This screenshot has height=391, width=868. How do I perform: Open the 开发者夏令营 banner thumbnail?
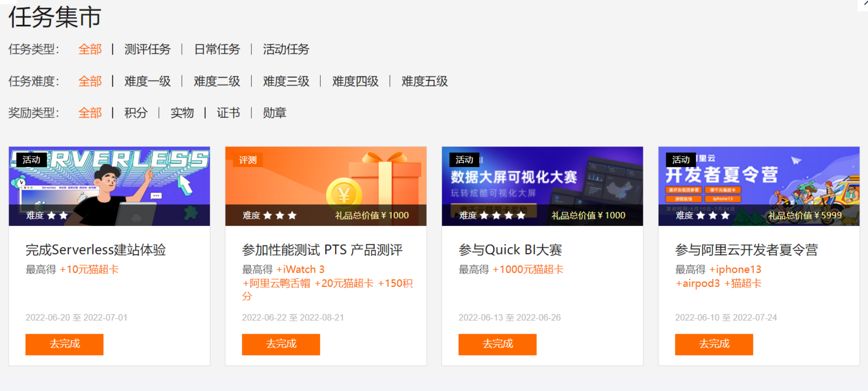[x=759, y=186]
